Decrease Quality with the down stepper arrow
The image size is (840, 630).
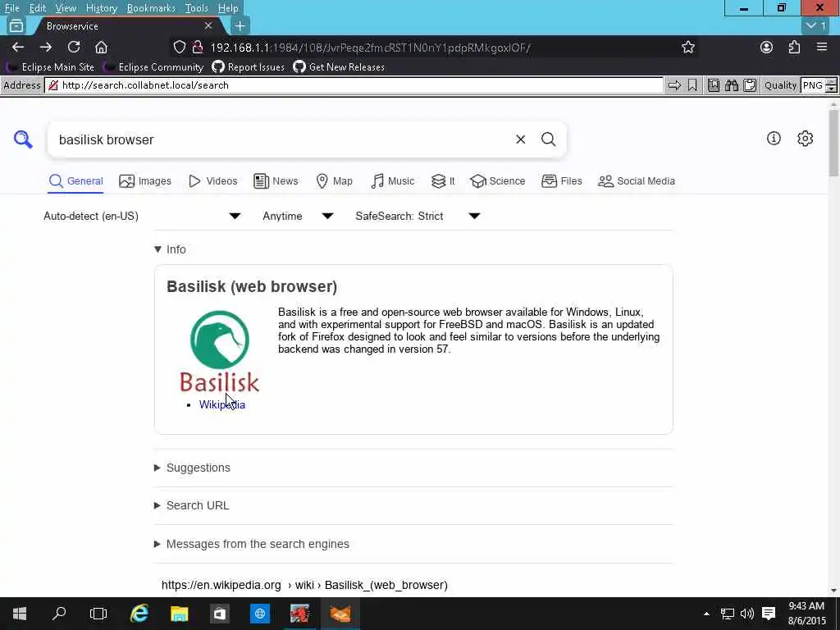coord(832,89)
